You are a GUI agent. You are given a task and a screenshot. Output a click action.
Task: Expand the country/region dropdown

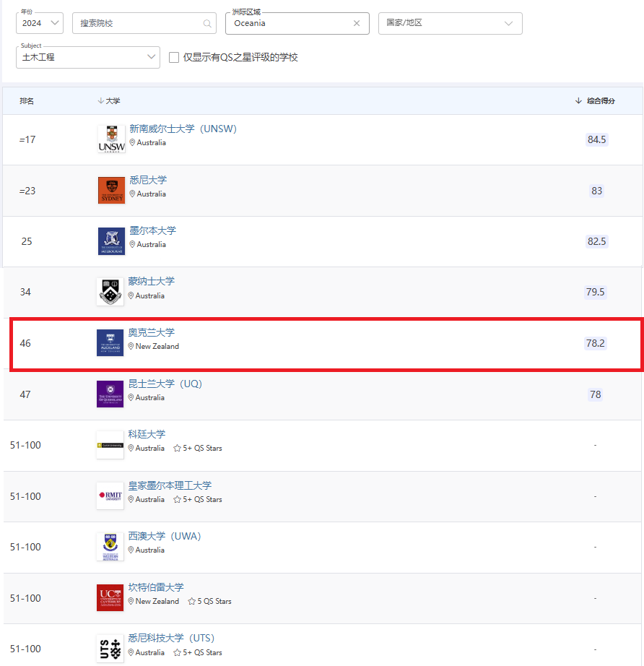click(451, 23)
